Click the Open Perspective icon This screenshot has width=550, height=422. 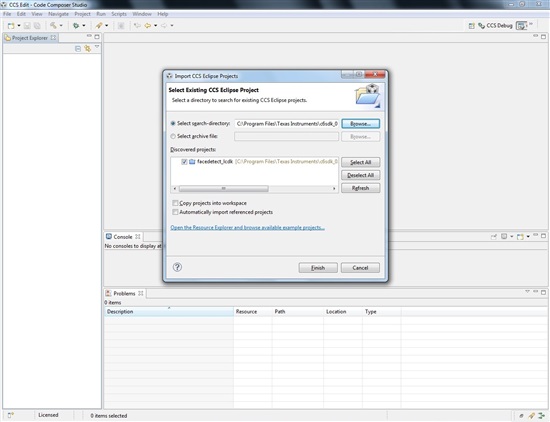[x=471, y=26]
